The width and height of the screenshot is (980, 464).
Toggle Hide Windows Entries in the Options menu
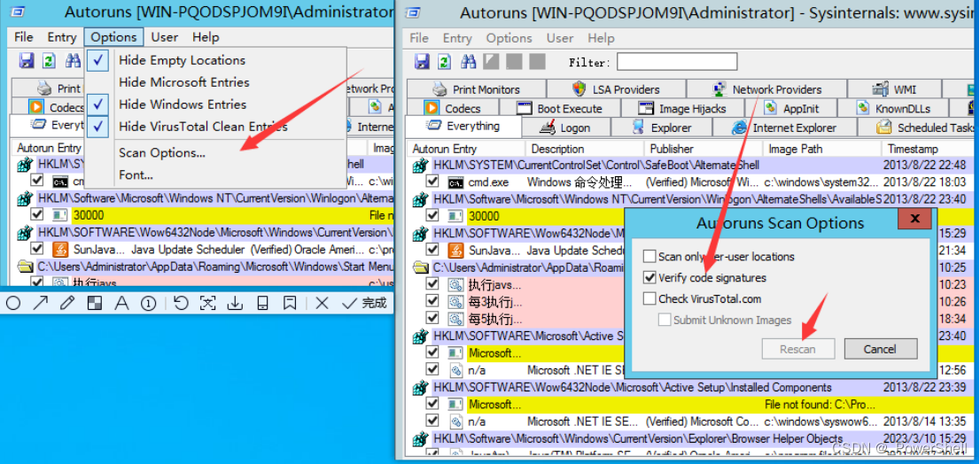(x=215, y=104)
